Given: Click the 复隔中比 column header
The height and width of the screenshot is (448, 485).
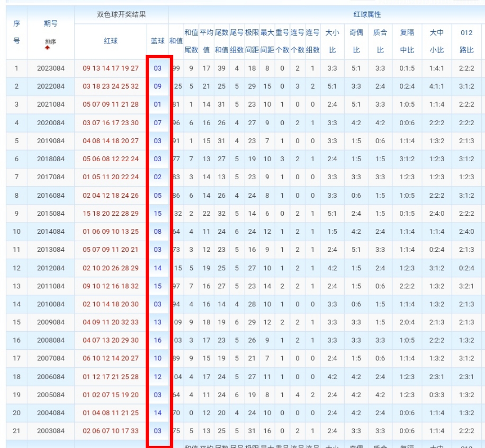Looking at the screenshot, I should point(407,41).
